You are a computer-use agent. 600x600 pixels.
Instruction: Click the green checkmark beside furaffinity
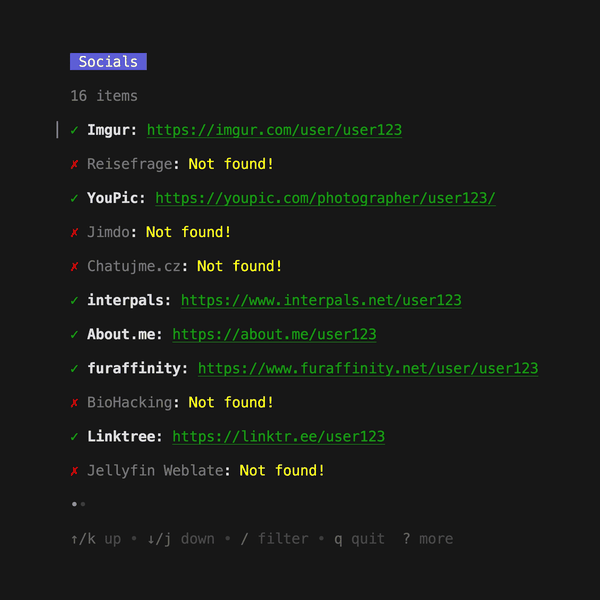(75, 368)
